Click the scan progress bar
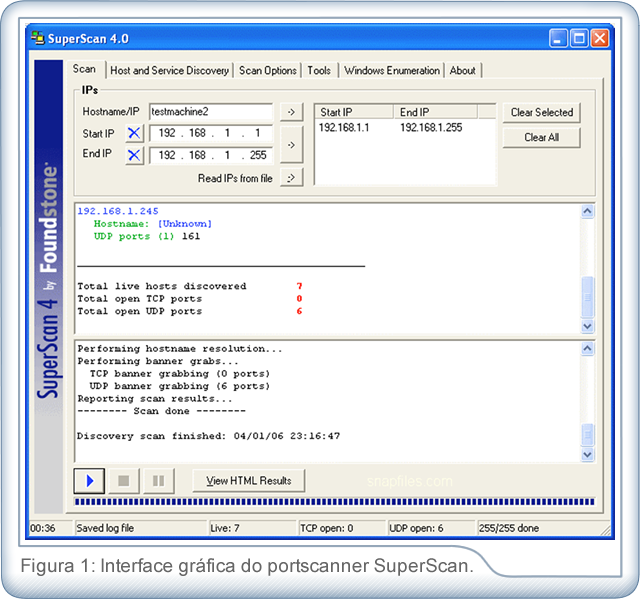 coord(334,501)
